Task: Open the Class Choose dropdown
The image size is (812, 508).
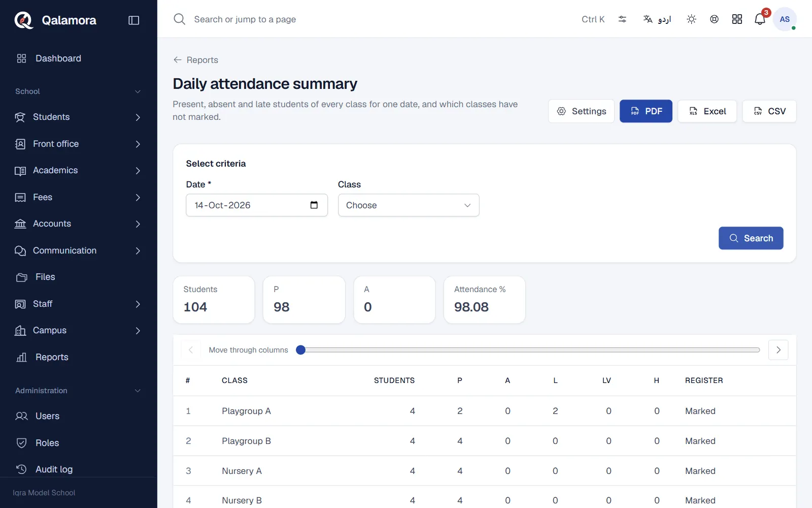Action: (409, 205)
